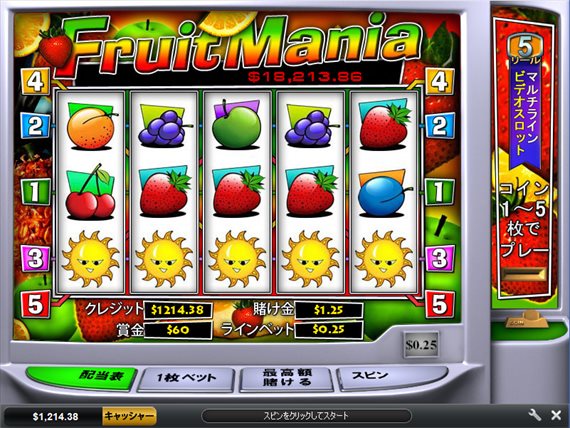570x428 pixels.
Task: Click payline 3 marker on right side
Action: (x=440, y=259)
